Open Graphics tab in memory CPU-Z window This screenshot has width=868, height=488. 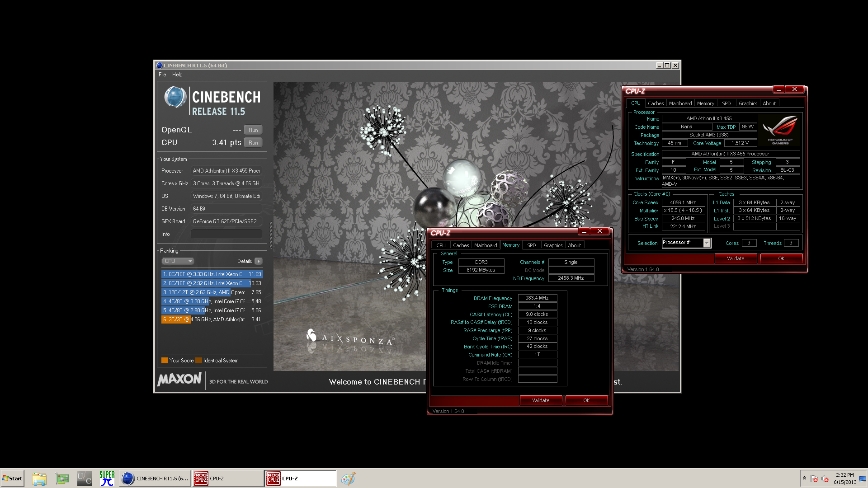click(x=553, y=245)
